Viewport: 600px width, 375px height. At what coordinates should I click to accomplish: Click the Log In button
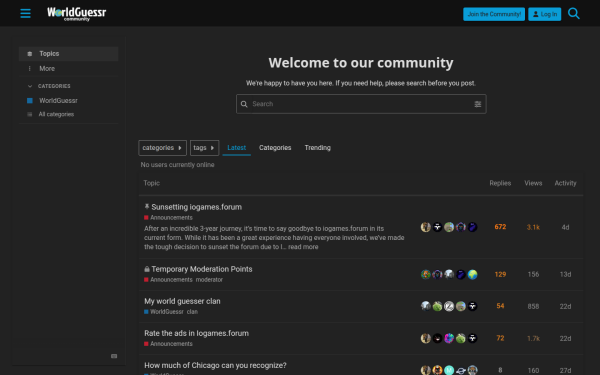tap(545, 14)
